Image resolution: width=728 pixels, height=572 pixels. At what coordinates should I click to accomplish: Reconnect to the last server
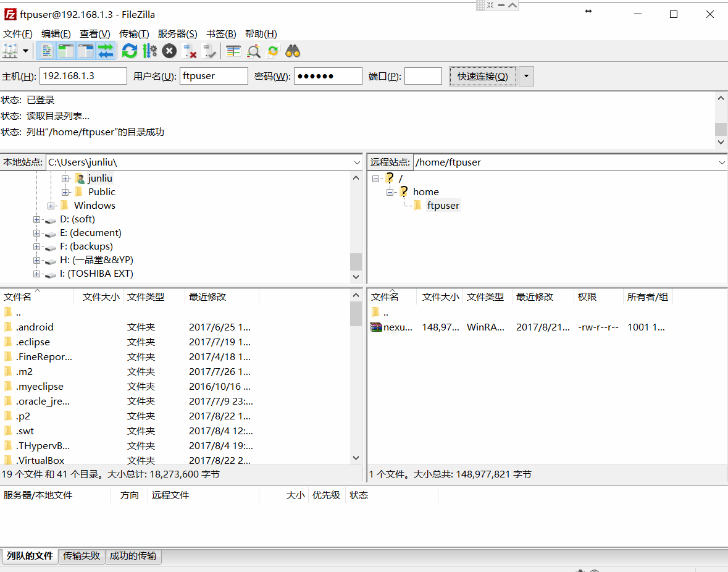click(209, 51)
